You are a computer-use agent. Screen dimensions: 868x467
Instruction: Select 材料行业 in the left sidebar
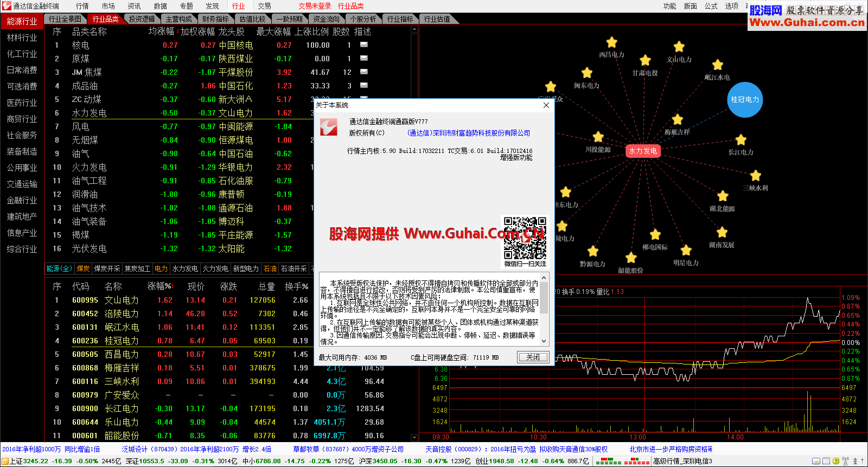coord(22,37)
